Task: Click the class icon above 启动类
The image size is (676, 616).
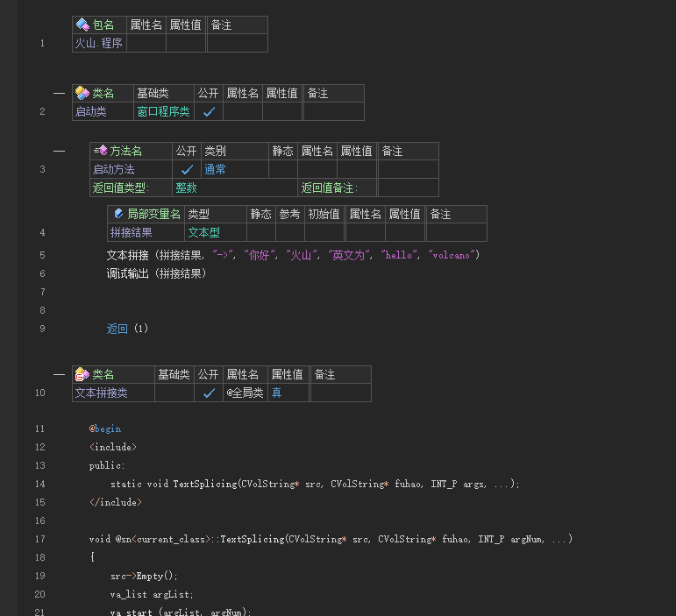Action: [82, 93]
